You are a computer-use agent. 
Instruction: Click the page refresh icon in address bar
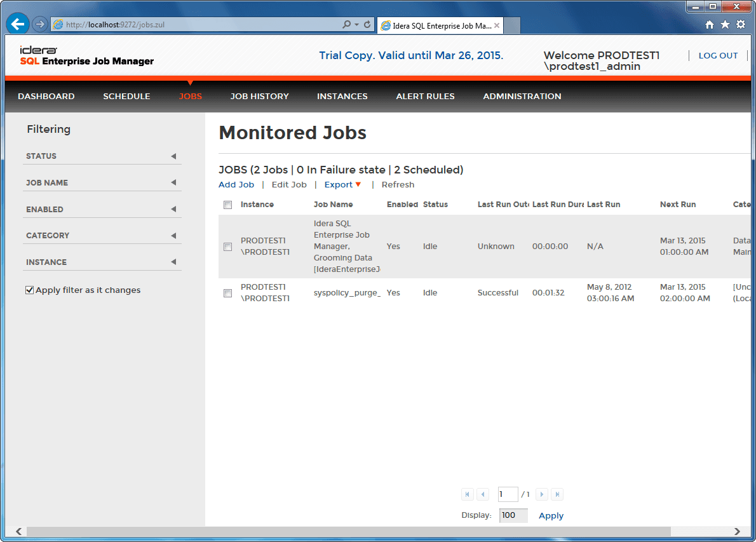tap(367, 24)
